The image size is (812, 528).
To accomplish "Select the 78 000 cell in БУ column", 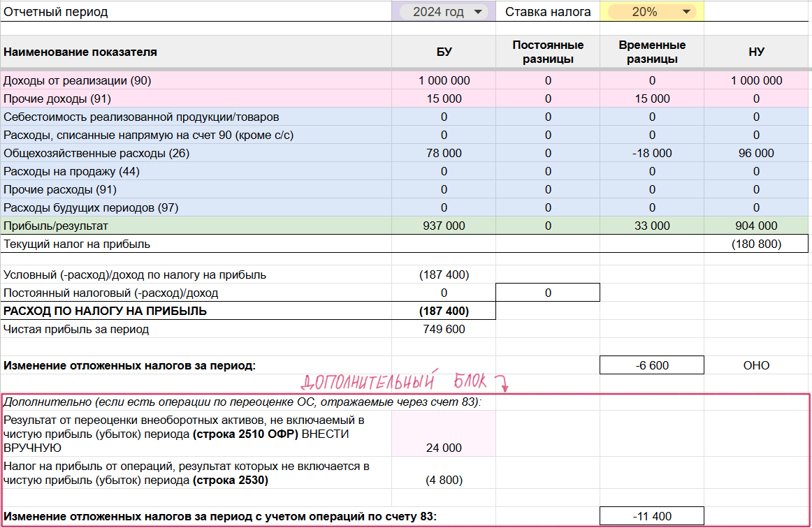I will [x=444, y=153].
